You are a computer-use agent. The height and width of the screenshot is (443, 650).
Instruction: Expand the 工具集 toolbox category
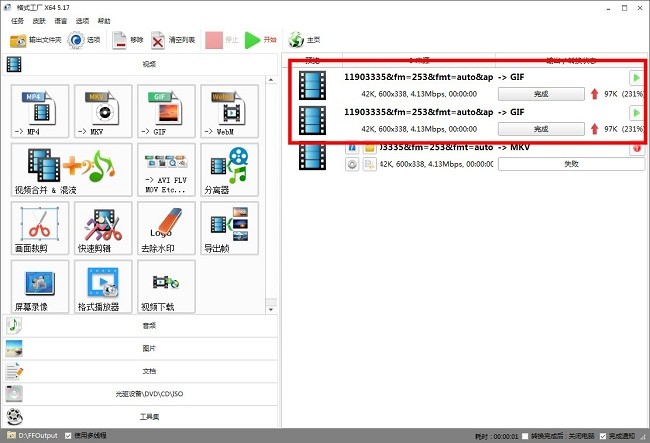click(140, 416)
